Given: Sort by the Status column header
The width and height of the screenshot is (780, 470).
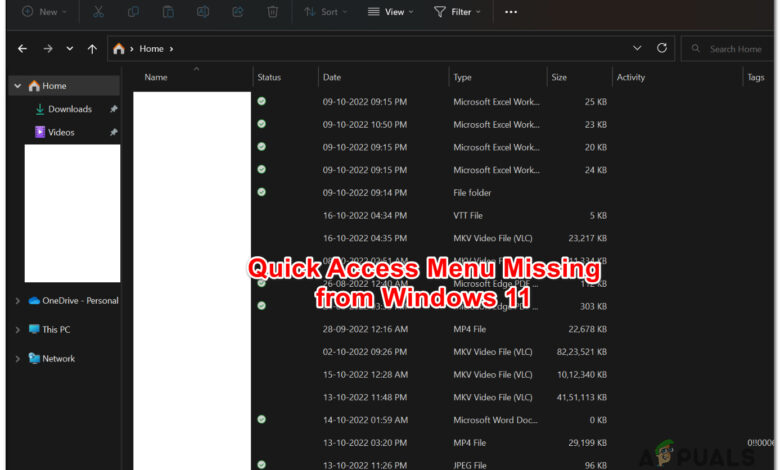Looking at the screenshot, I should click(x=269, y=77).
